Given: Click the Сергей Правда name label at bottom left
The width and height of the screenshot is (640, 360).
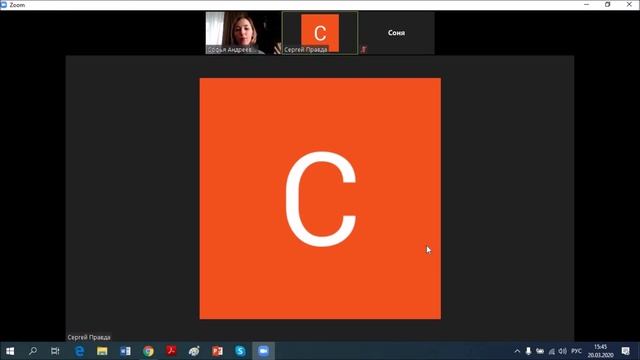Looking at the screenshot, I should [x=89, y=337].
